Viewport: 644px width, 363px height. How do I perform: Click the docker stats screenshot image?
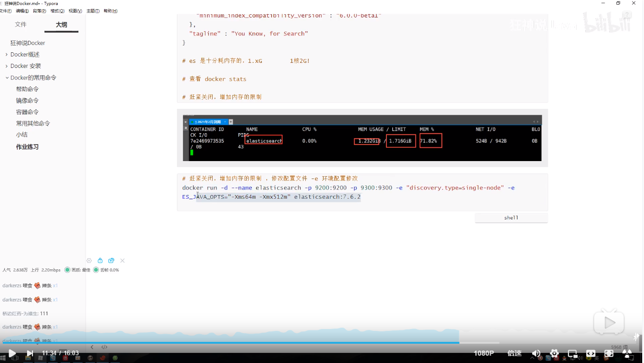click(x=362, y=138)
